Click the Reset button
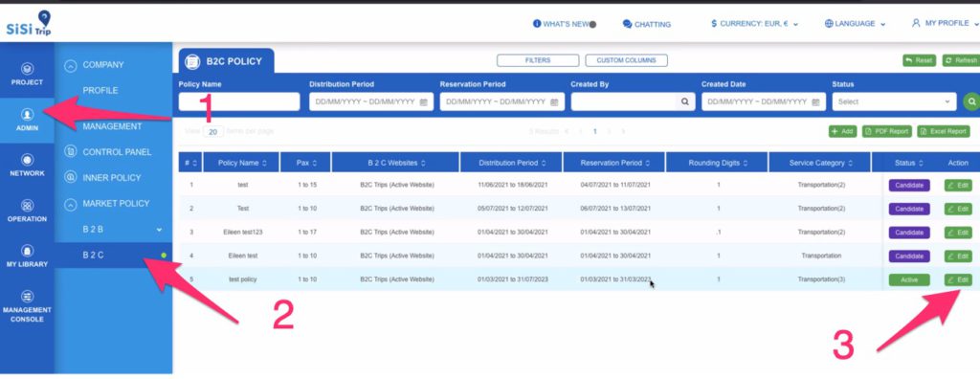This screenshot has height=379, width=980. click(x=919, y=60)
